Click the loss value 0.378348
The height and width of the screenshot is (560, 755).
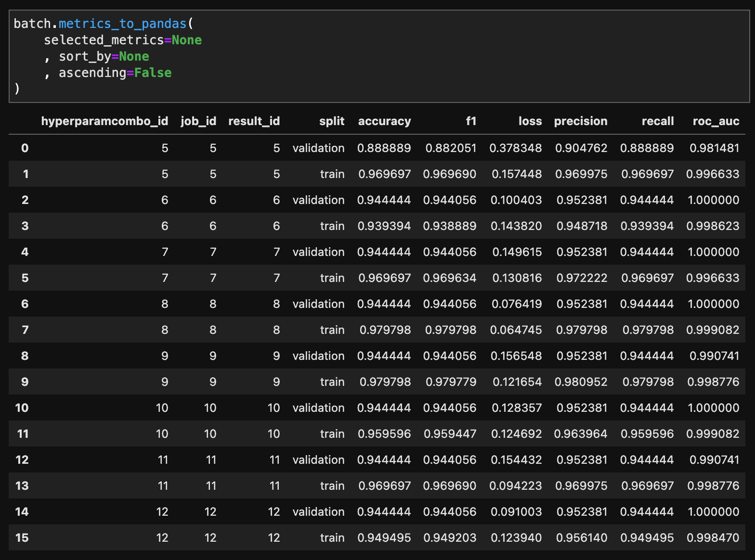(515, 148)
